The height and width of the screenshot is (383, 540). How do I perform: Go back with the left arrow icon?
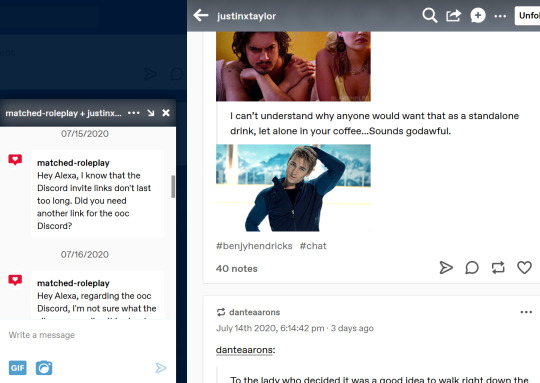[x=201, y=15]
